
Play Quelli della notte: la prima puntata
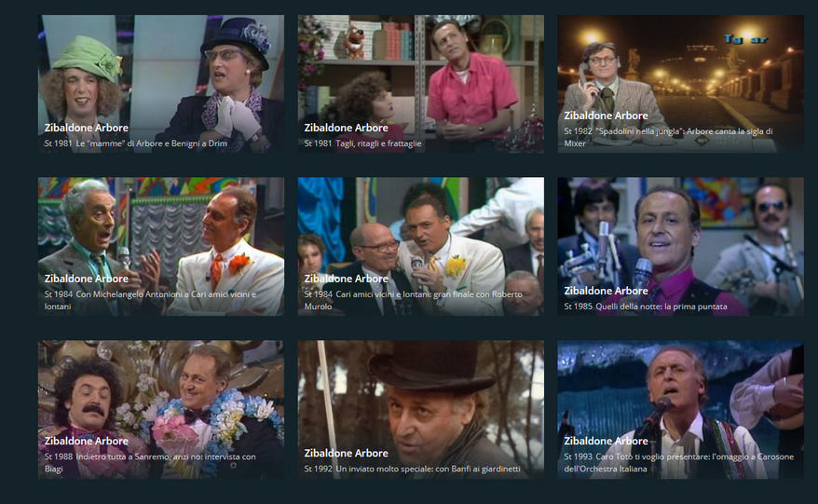pyautogui.click(x=681, y=246)
